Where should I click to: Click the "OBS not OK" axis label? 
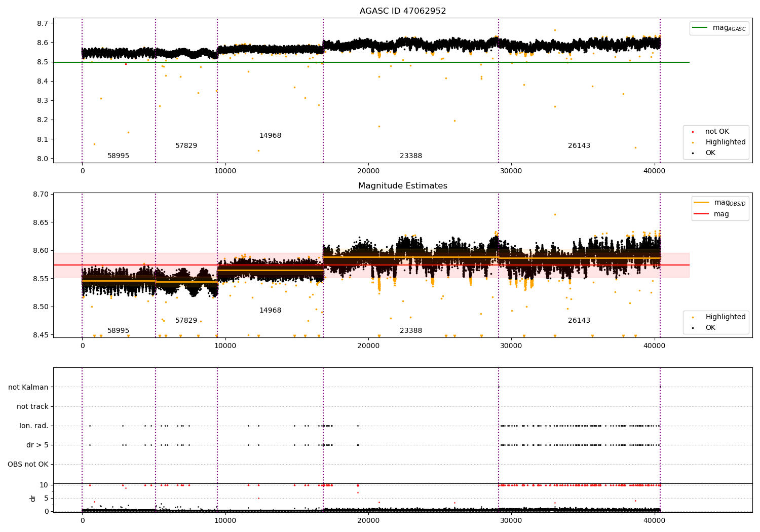tap(28, 465)
